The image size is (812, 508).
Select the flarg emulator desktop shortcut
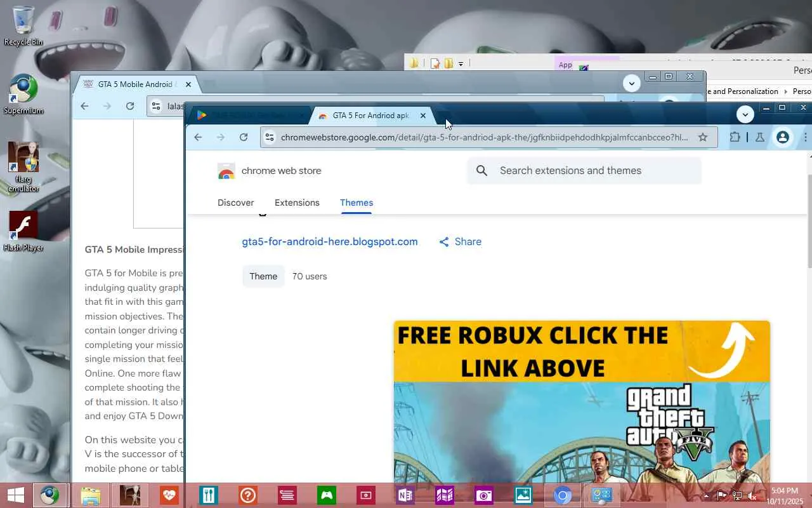(23, 167)
